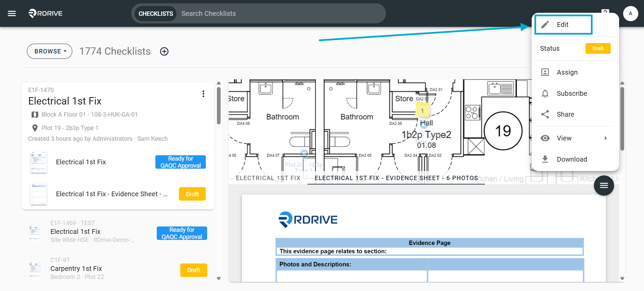
Task: Add a new checklist with plus icon
Action: [x=164, y=51]
